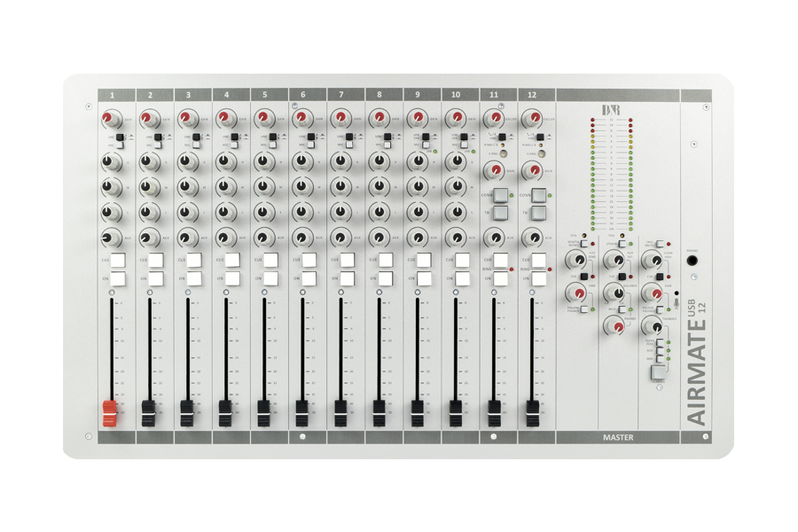
Task: Push CUE button below CLEAN FEED knob
Action: coord(660,277)
